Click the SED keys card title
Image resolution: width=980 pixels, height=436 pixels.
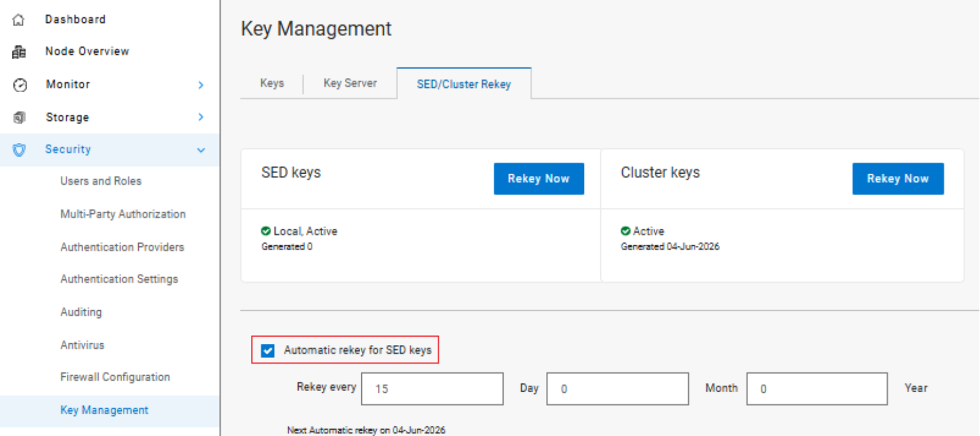click(291, 173)
